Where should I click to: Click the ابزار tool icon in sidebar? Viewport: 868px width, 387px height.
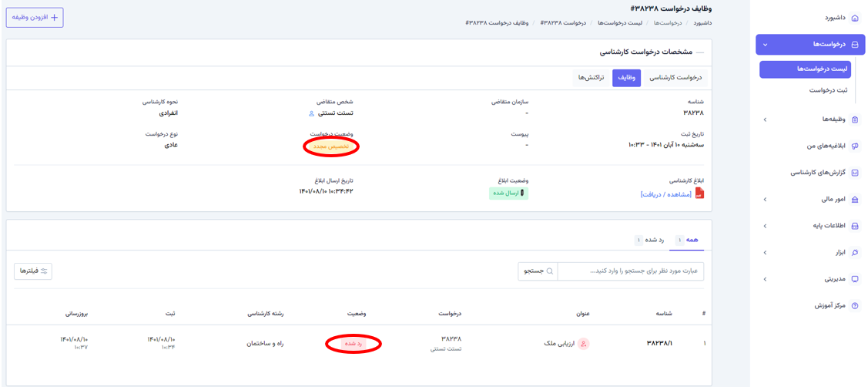coord(855,252)
